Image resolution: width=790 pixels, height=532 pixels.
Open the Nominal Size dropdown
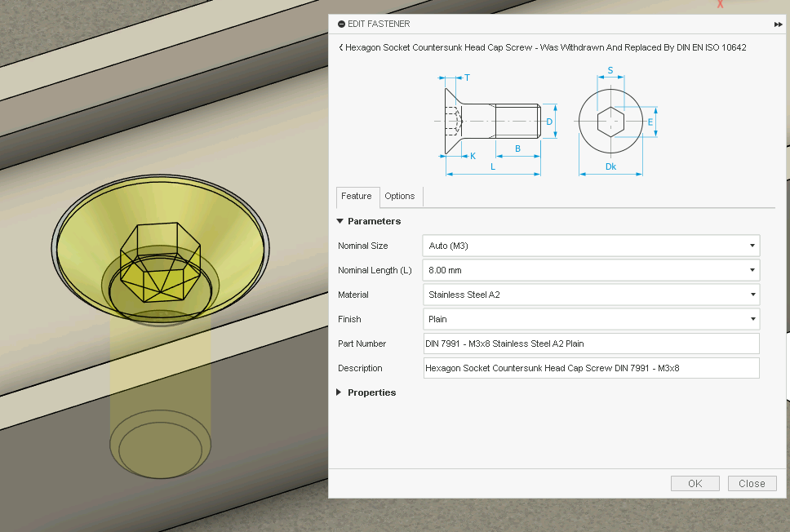point(592,246)
